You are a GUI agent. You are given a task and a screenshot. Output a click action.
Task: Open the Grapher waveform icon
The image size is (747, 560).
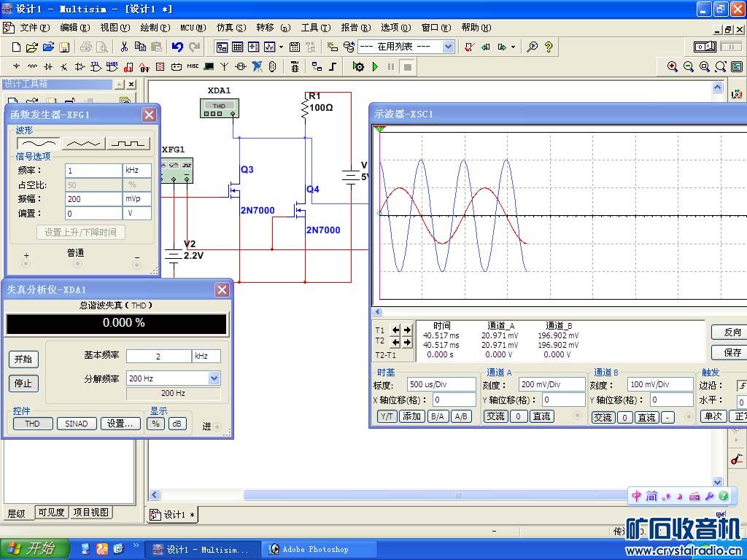point(270,47)
